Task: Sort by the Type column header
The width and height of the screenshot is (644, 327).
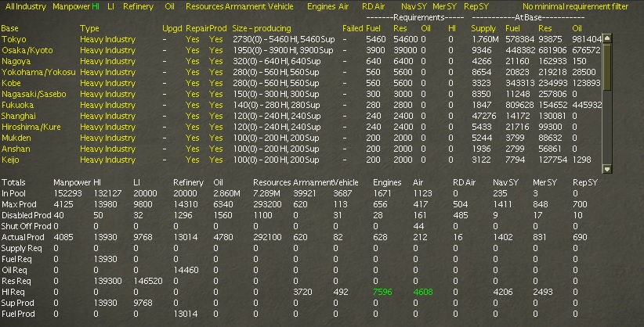Action: (89, 28)
